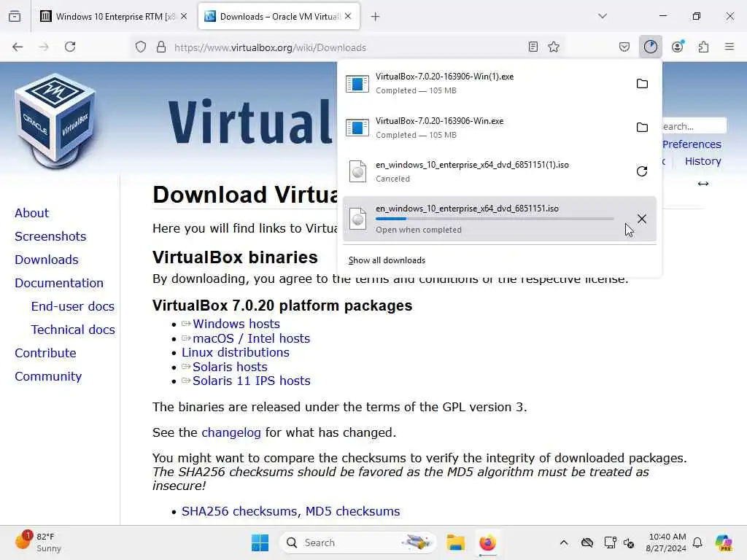Open the cloud sync tray icon
The image size is (747, 560).
(587, 542)
